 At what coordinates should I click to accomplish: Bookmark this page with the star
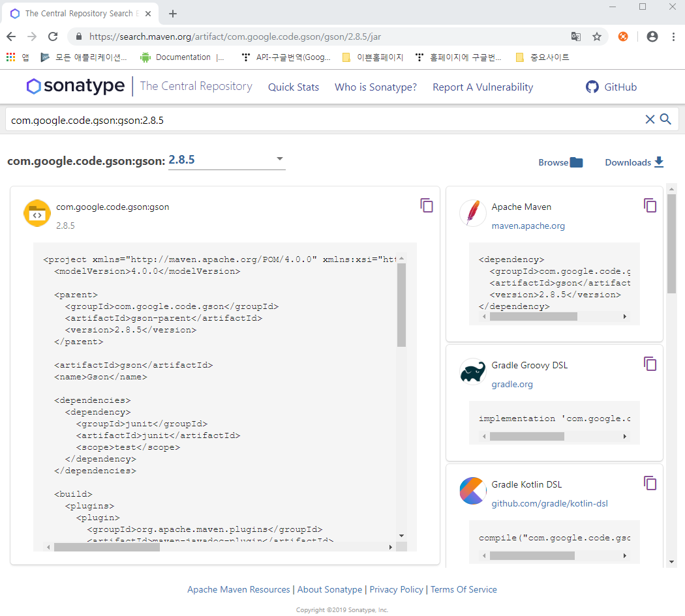[597, 37]
